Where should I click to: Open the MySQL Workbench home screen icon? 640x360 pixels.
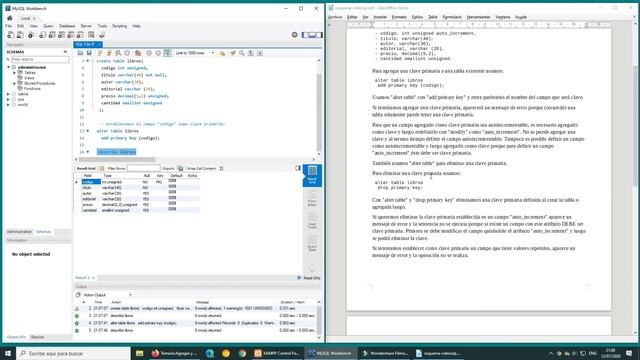point(10,18)
